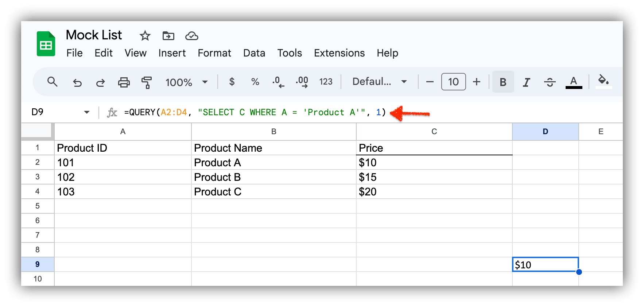This screenshot has height=307, width=644.
Task: Click the search magnifier icon in toolbar
Action: (53, 82)
